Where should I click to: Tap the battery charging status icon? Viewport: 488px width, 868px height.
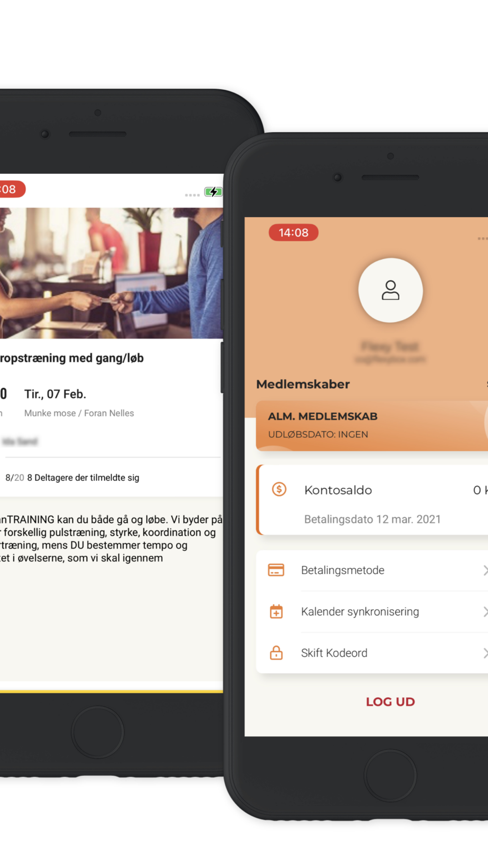[213, 192]
